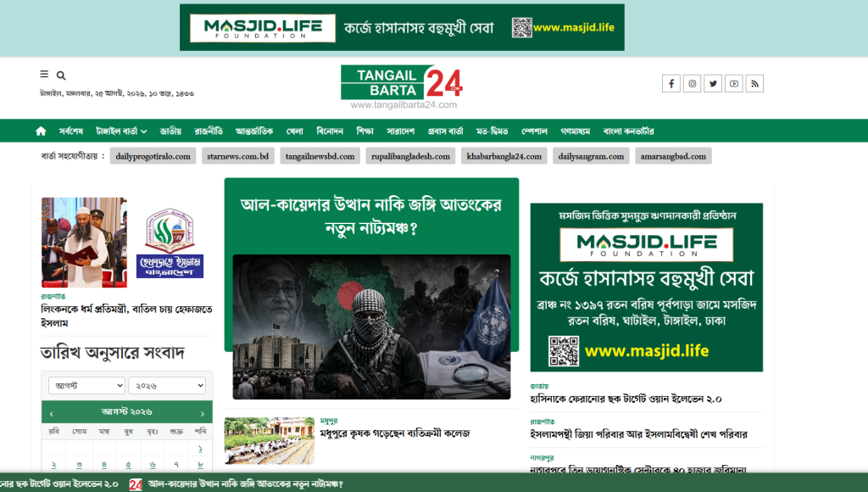Click www.tangailbarta24.com text under logo

pos(403,104)
